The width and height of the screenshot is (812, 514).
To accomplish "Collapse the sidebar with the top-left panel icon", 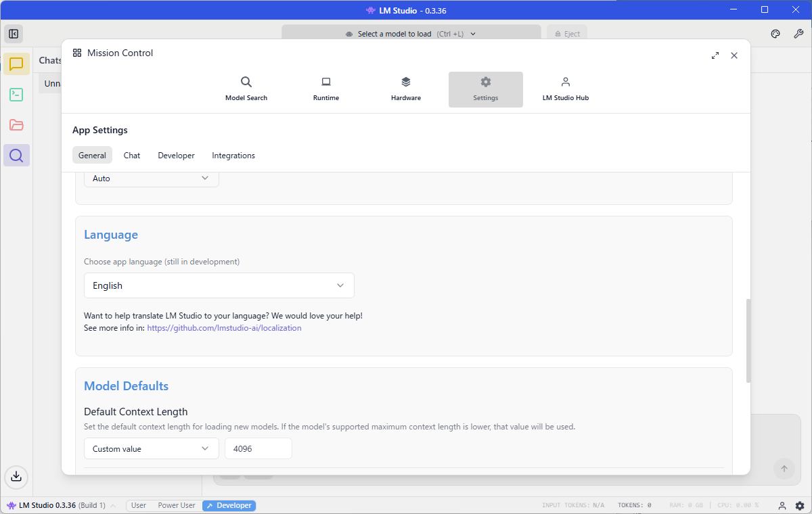I will 14,34.
